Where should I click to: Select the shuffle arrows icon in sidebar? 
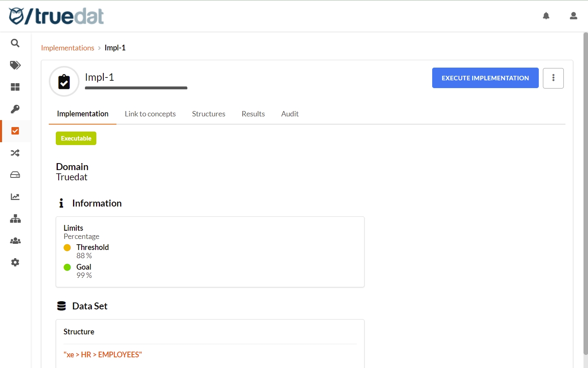click(15, 153)
